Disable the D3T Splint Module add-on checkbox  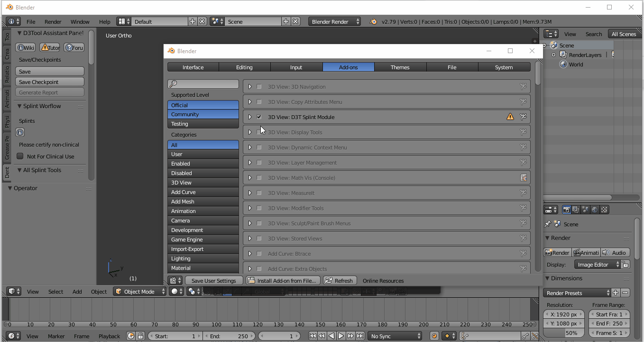pyautogui.click(x=259, y=117)
